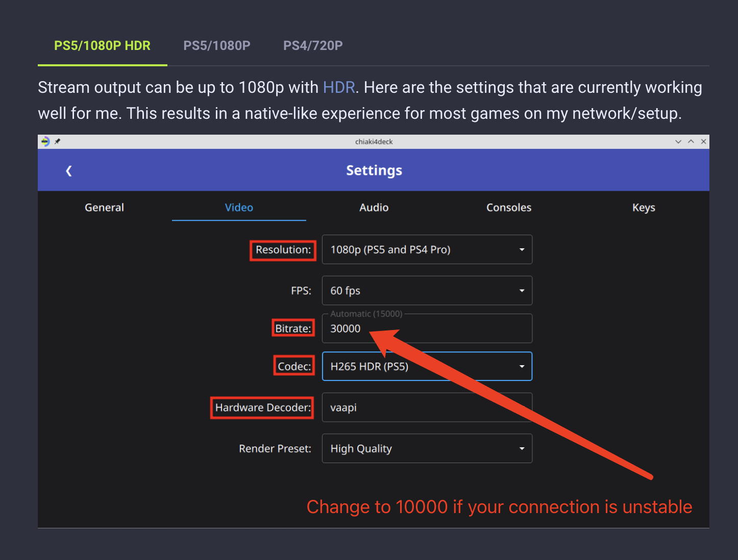The image size is (738, 560).
Task: Close the chiaki4deck window
Action: 703,142
